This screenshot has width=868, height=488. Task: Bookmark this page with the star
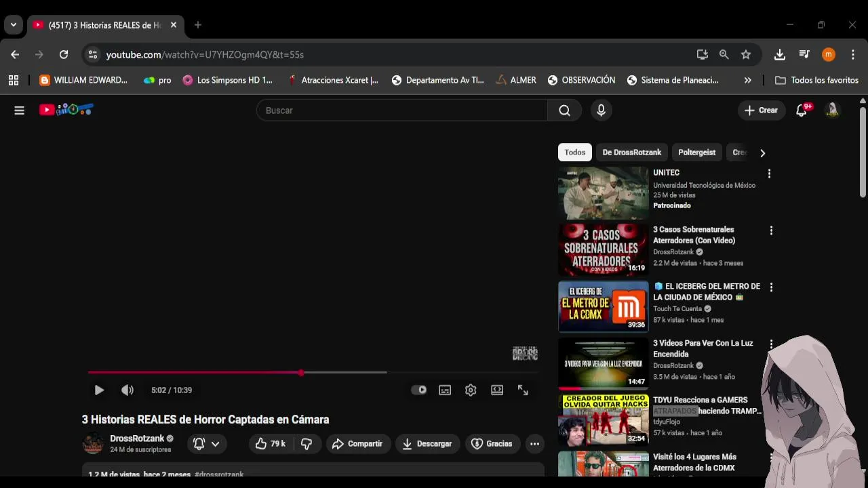tap(746, 55)
